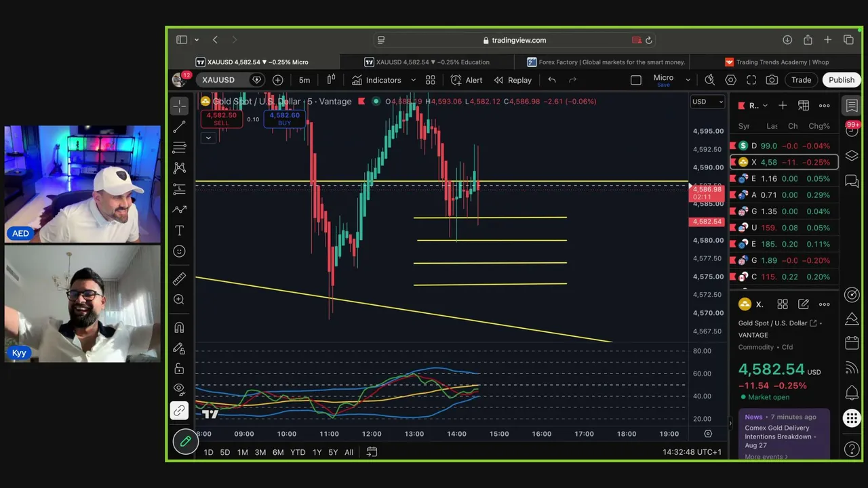This screenshot has width=868, height=488.
Task: Click the 4,582.50 SELL button
Action: pos(222,119)
